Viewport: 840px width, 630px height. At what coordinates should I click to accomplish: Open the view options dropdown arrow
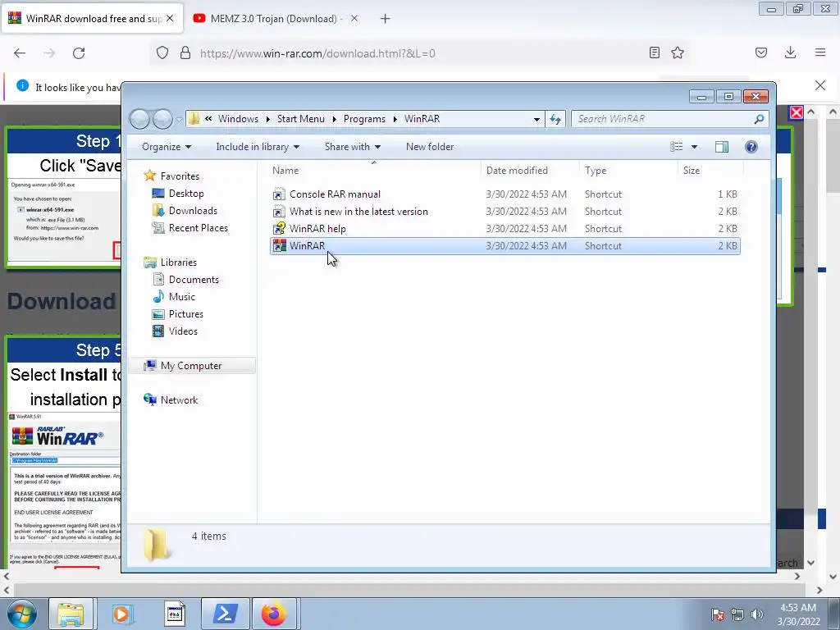point(694,147)
